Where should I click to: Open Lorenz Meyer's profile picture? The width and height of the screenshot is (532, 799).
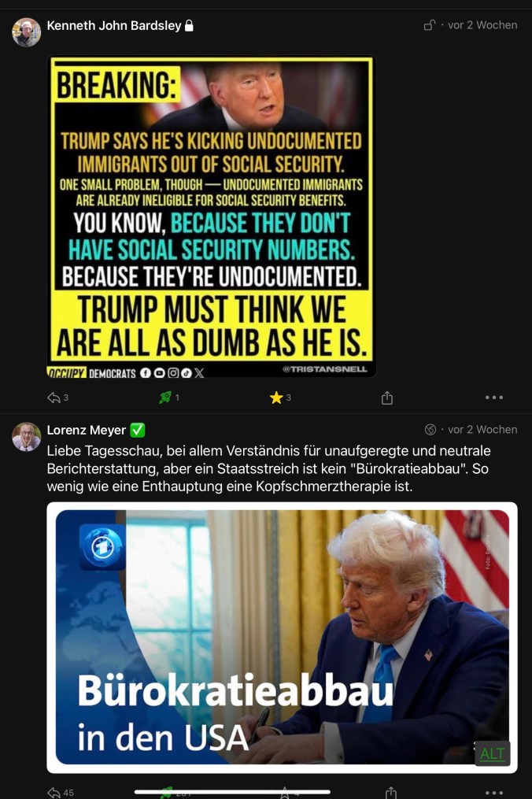tap(27, 437)
